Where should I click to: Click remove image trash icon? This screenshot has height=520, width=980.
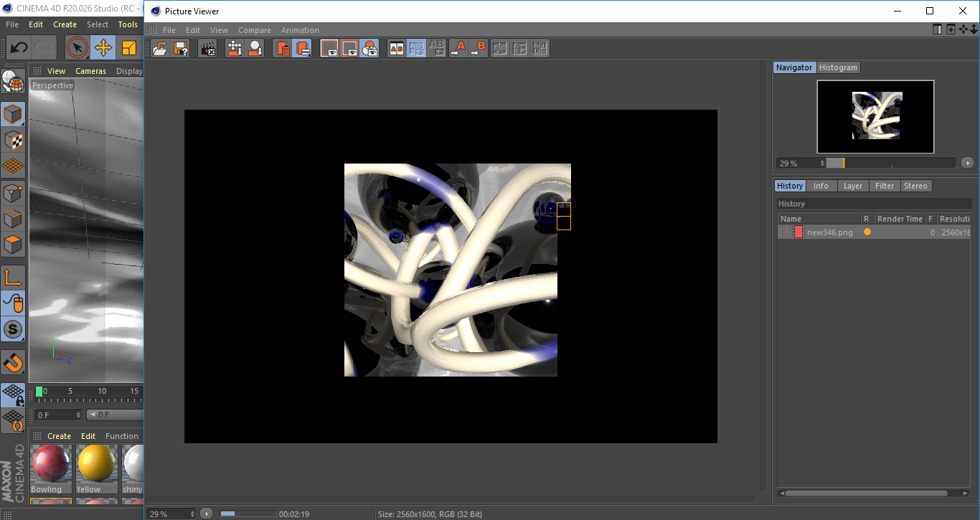coord(283,48)
